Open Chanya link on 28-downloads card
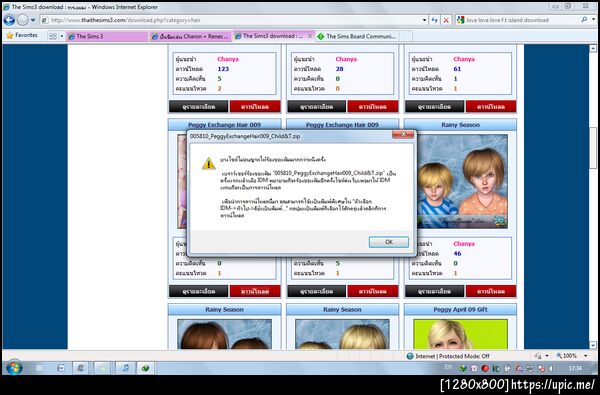 346,59
